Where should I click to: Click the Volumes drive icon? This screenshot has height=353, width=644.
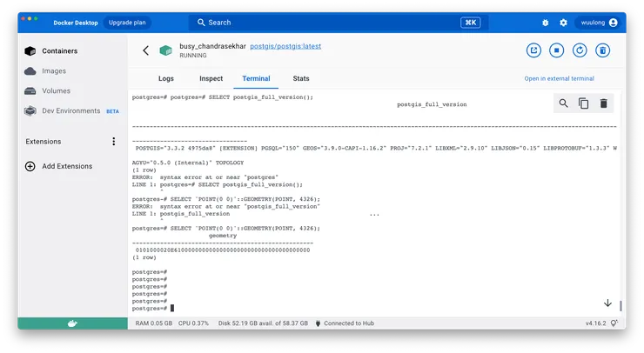pos(30,90)
